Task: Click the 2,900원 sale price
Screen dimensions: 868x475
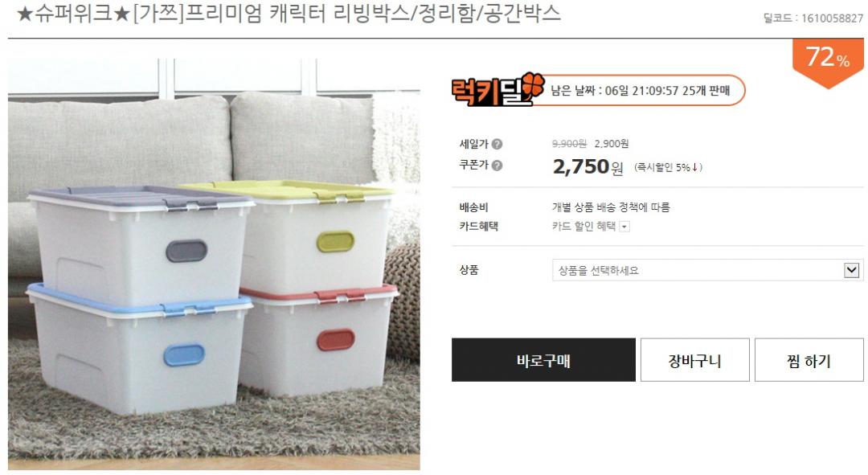Action: pos(611,143)
